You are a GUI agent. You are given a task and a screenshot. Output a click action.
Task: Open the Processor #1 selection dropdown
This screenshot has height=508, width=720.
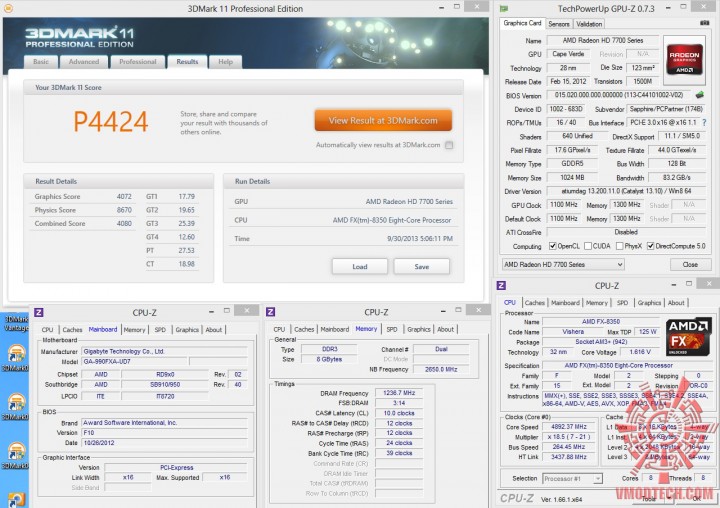[572, 479]
